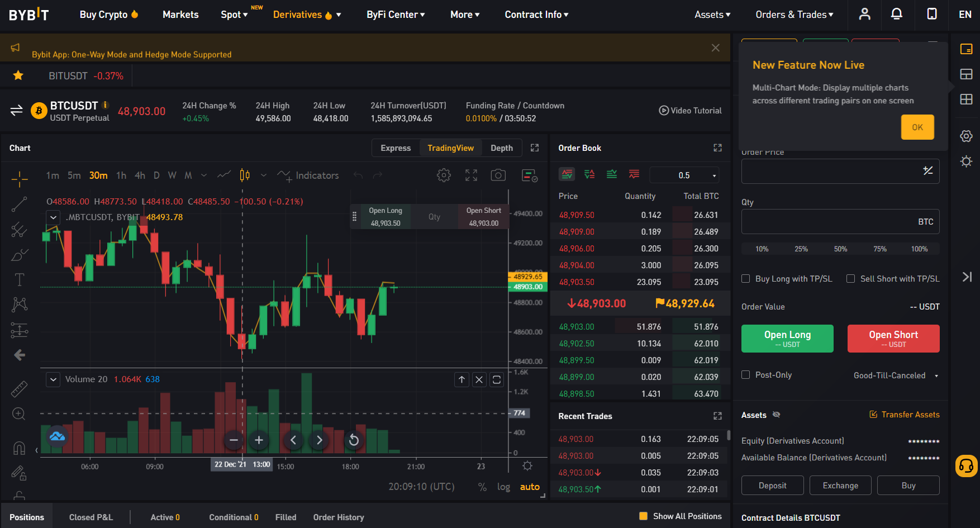Viewport: 980px width, 528px height.
Task: Click the Deposit button
Action: point(773,486)
